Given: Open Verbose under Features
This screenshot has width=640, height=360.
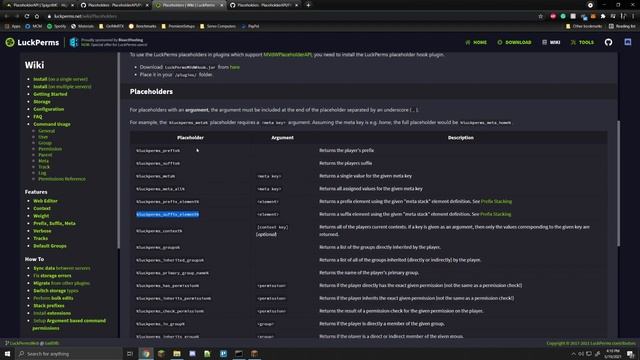Looking at the screenshot, I should pos(42,231).
